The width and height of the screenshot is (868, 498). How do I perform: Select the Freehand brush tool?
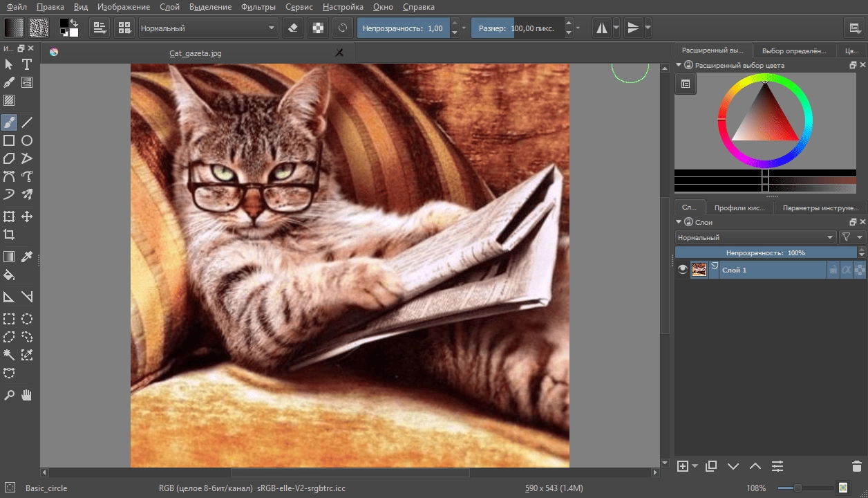tap(9, 122)
